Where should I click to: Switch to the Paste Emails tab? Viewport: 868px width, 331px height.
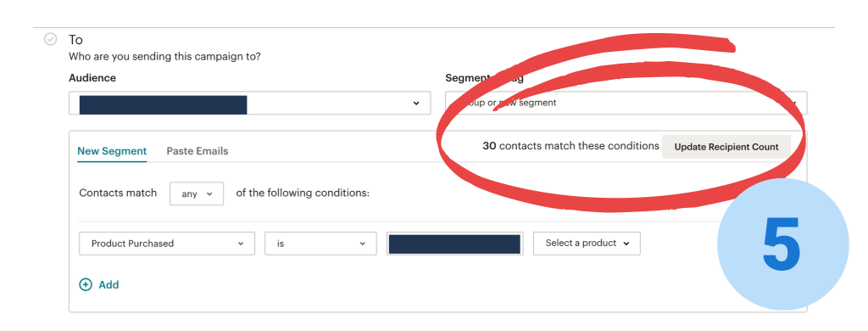click(x=197, y=151)
